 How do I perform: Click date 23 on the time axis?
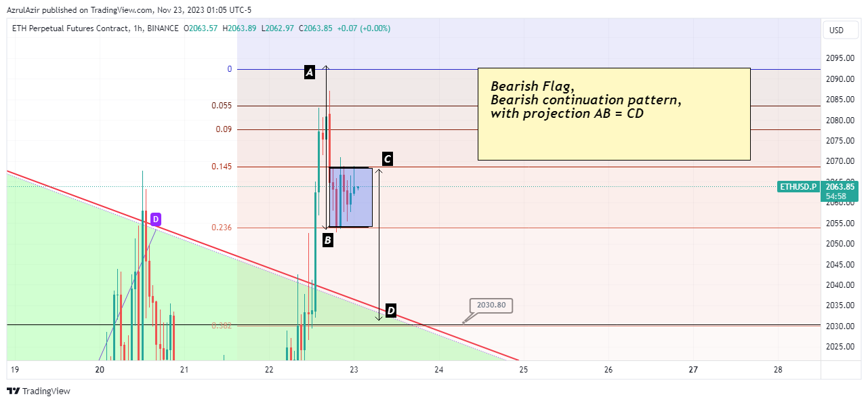pos(354,370)
